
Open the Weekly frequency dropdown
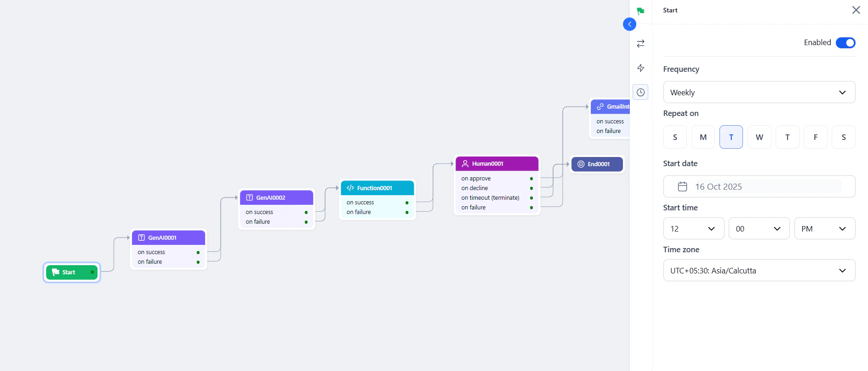tap(759, 92)
